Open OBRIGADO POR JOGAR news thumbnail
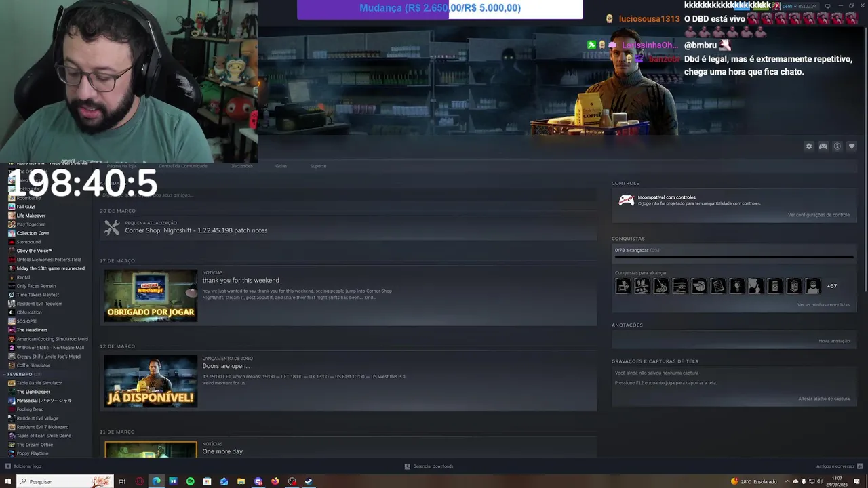This screenshot has width=868, height=488. tap(151, 296)
